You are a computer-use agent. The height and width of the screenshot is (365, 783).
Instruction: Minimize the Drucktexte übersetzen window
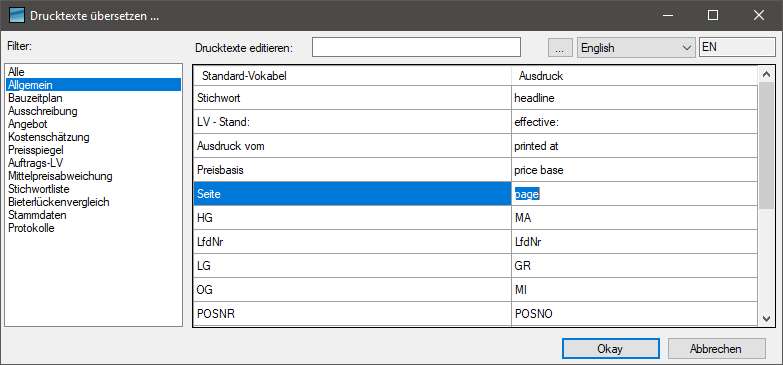pos(667,16)
